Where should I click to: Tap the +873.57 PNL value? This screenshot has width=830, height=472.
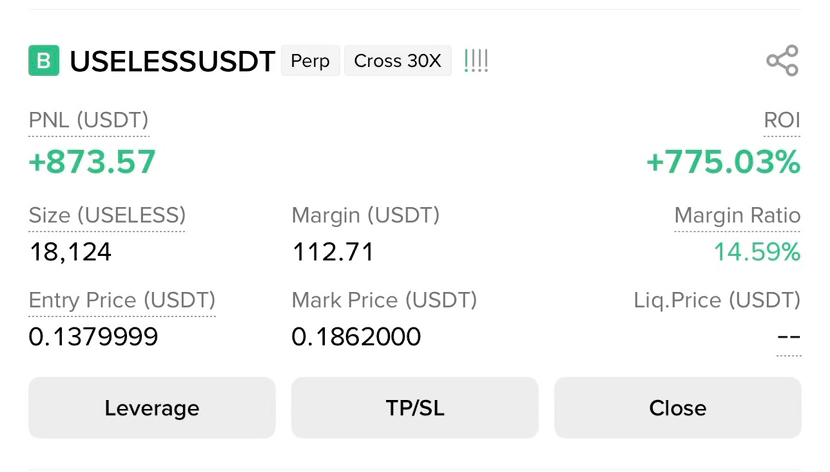(x=92, y=161)
